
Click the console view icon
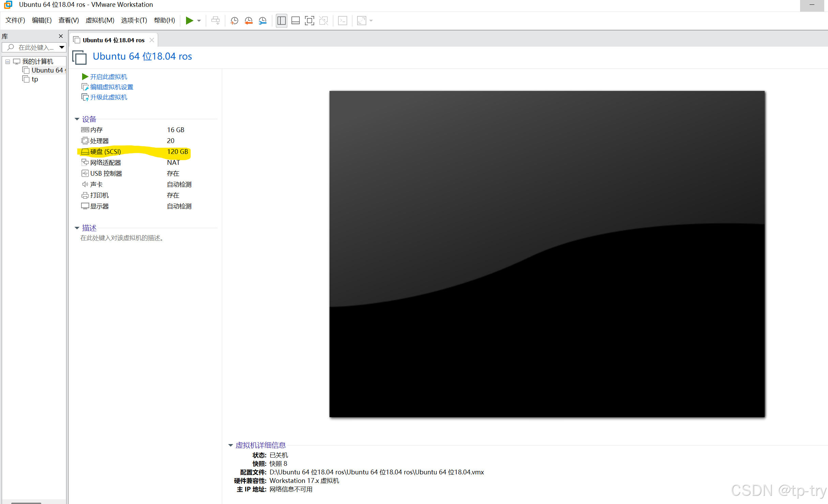pos(342,21)
